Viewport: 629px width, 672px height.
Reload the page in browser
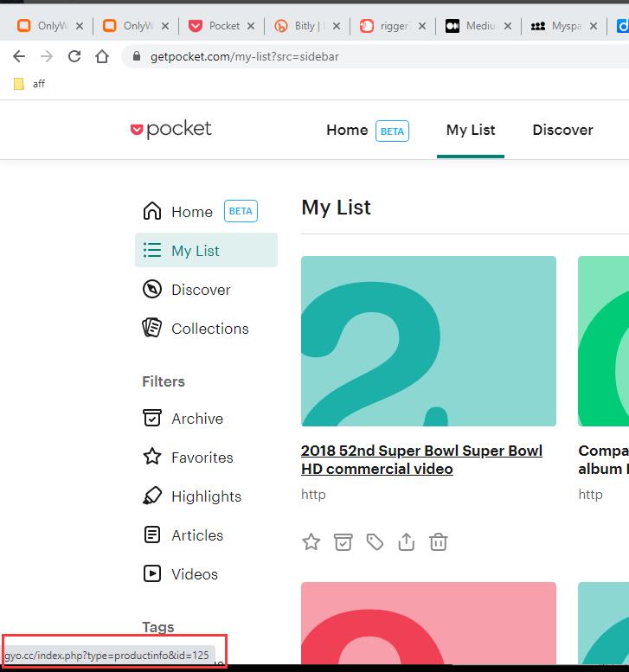[74, 56]
